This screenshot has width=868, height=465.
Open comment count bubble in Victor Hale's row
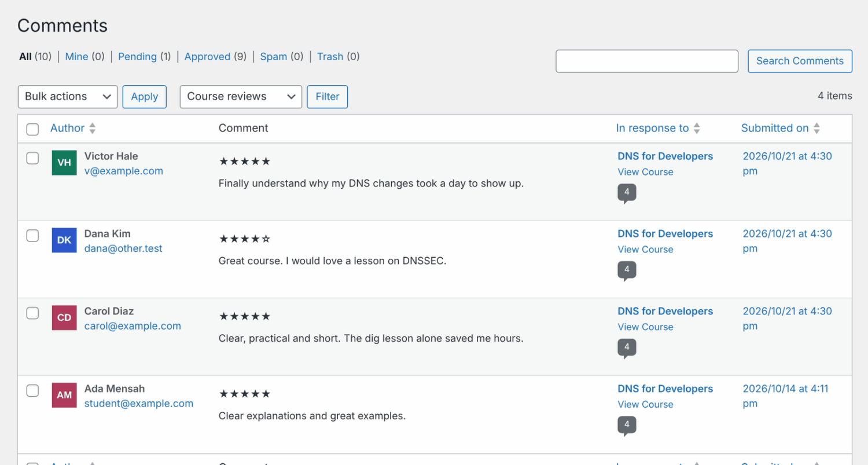click(627, 193)
